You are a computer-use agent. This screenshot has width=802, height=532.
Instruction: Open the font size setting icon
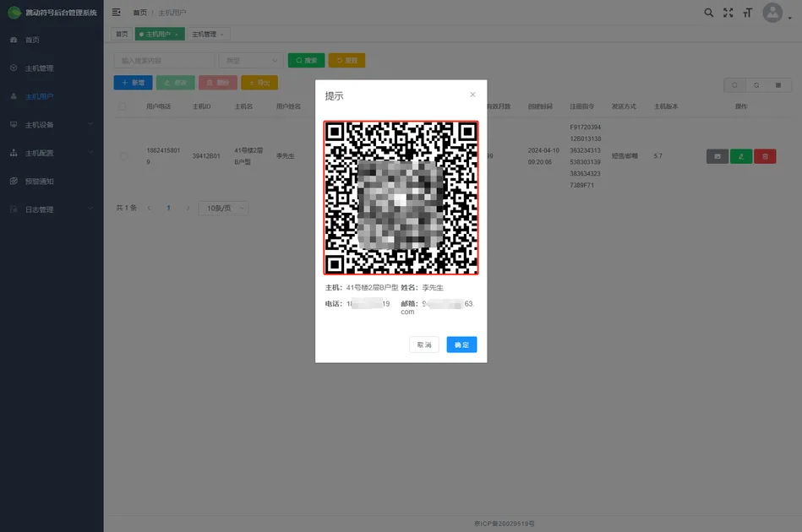(747, 13)
